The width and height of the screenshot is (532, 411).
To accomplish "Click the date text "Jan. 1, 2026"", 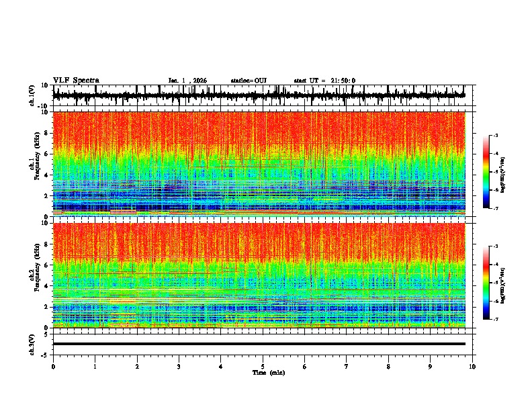I will [x=187, y=81].
